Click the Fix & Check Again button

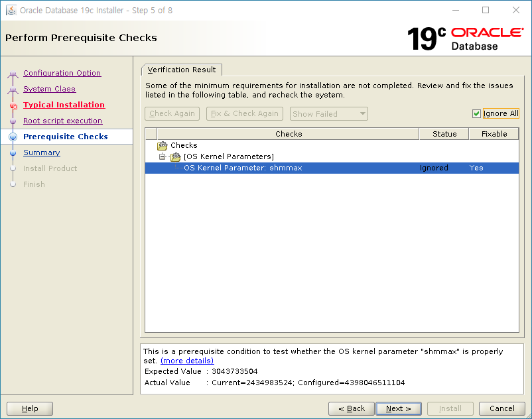(245, 113)
